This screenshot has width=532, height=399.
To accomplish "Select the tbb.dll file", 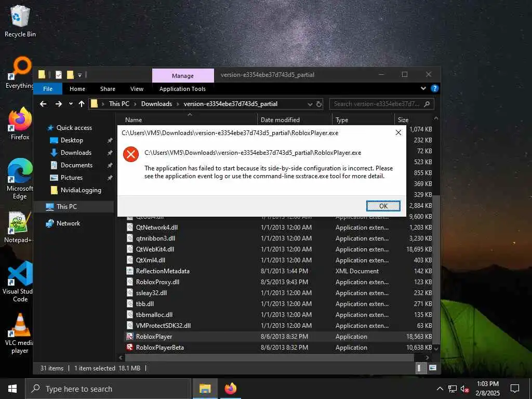I will point(145,303).
